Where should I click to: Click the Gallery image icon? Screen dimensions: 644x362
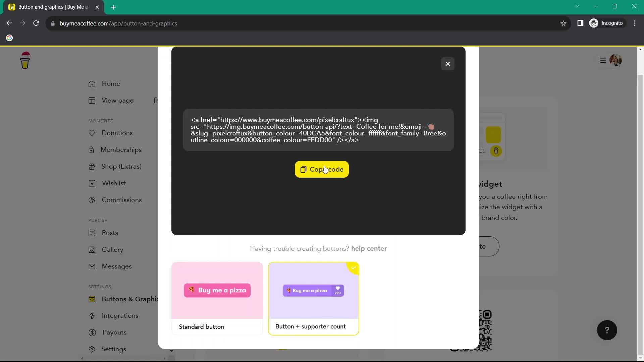92,250
